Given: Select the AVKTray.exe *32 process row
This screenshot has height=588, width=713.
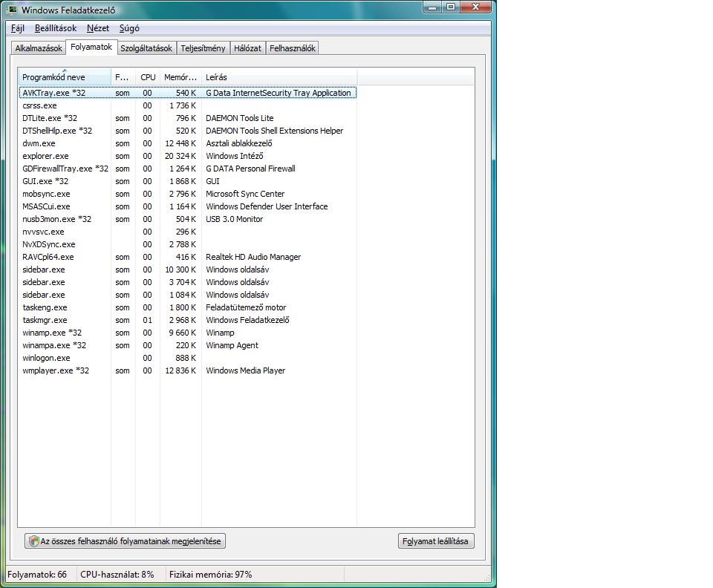Looking at the screenshot, I should pos(187,93).
